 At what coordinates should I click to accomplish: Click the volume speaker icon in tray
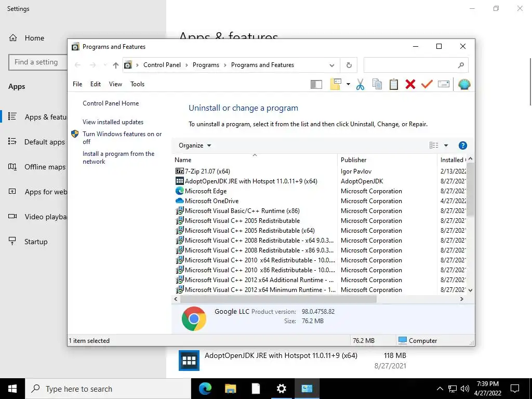(465, 389)
